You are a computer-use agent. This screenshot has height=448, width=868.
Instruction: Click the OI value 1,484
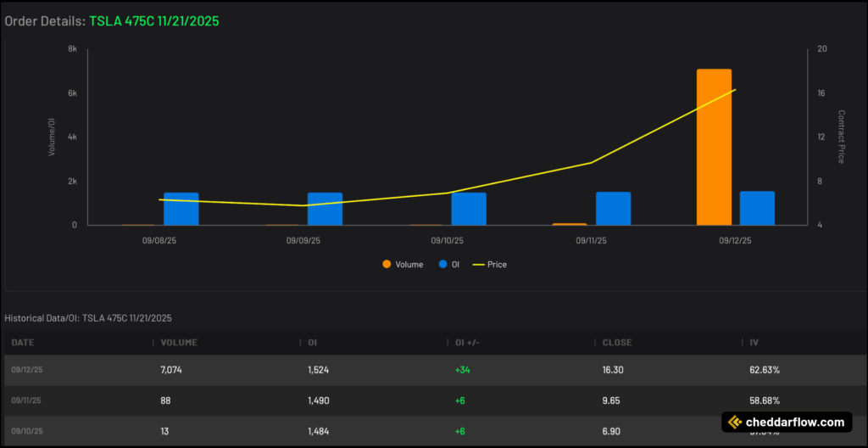319,431
